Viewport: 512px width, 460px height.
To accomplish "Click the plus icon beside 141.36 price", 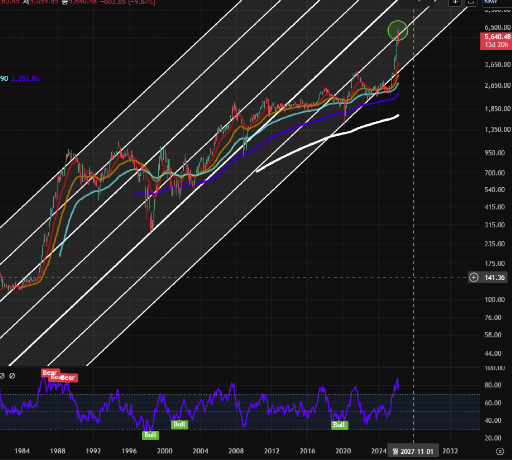I will (x=474, y=277).
